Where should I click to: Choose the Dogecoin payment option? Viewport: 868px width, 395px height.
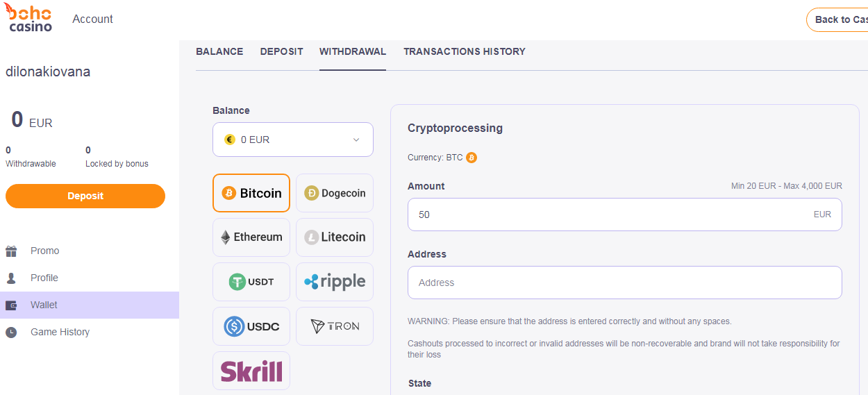335,193
